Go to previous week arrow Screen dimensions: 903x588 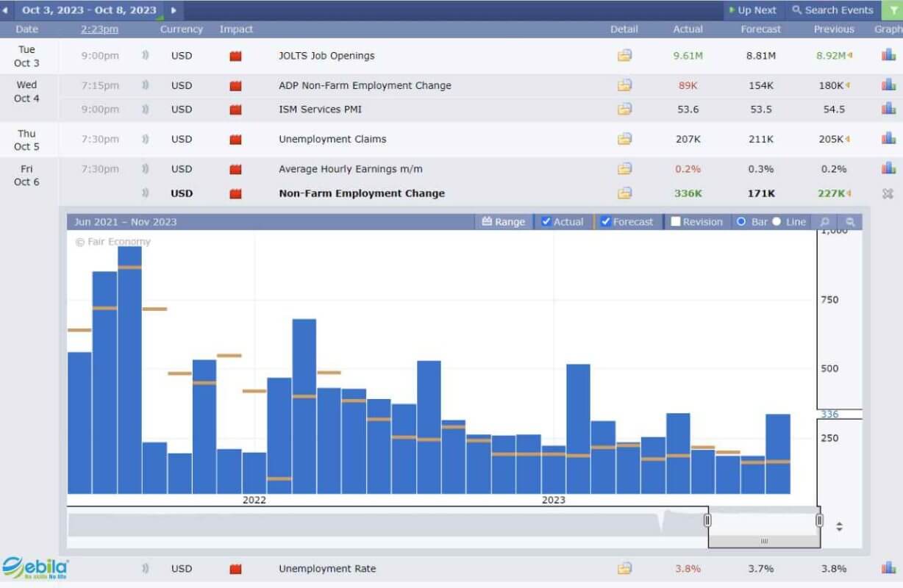tap(6, 10)
